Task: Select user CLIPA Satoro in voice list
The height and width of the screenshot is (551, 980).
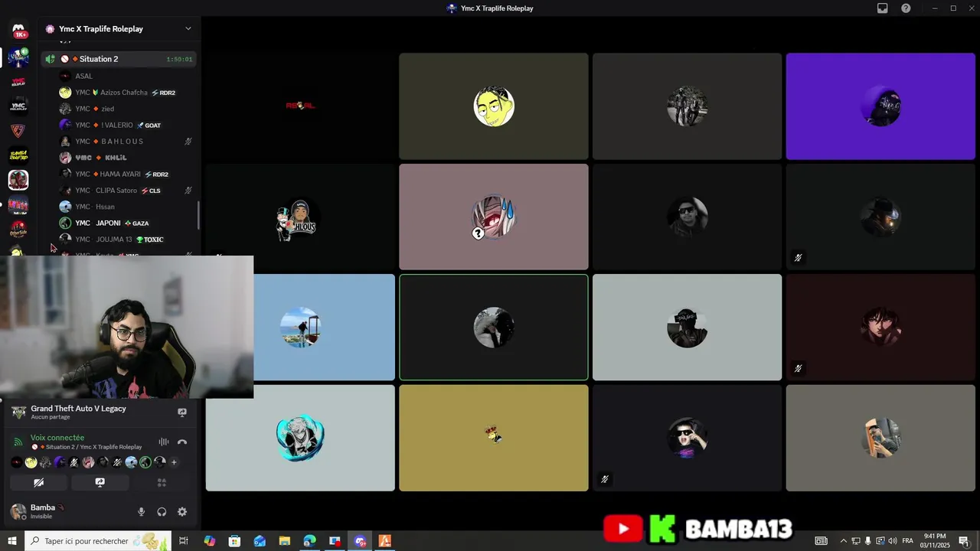Action: tap(126, 191)
